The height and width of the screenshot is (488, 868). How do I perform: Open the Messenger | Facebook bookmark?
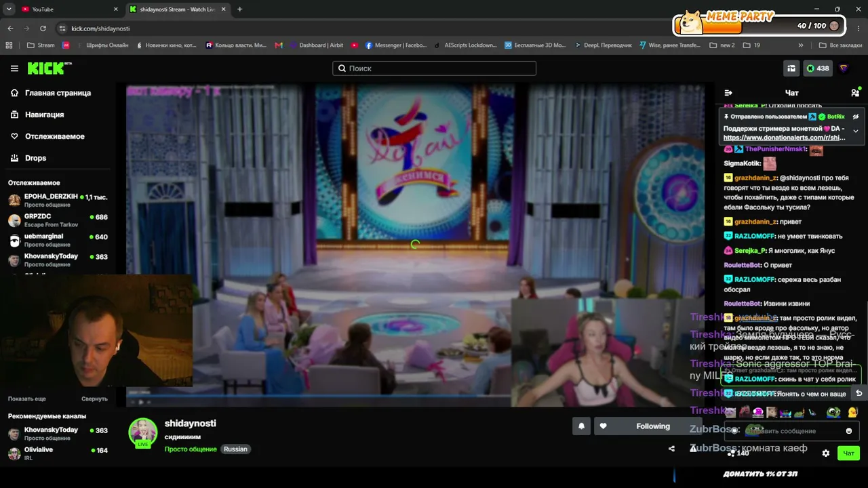pos(396,45)
